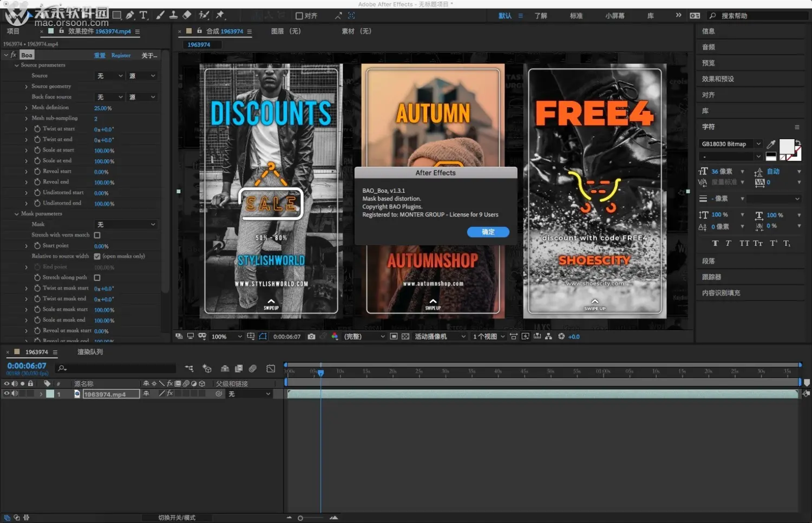Screen dimensions: 812x523
Task: Select the Clone Stamp tool
Action: (x=173, y=15)
